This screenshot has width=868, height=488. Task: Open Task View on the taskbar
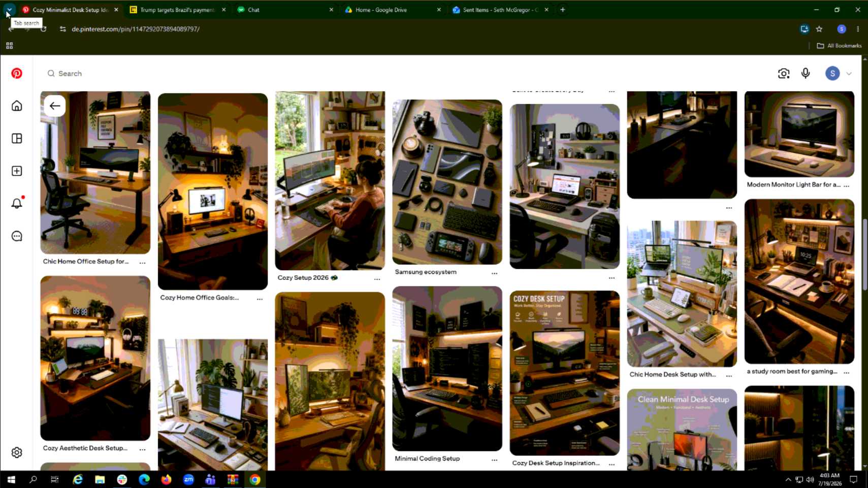(55, 479)
